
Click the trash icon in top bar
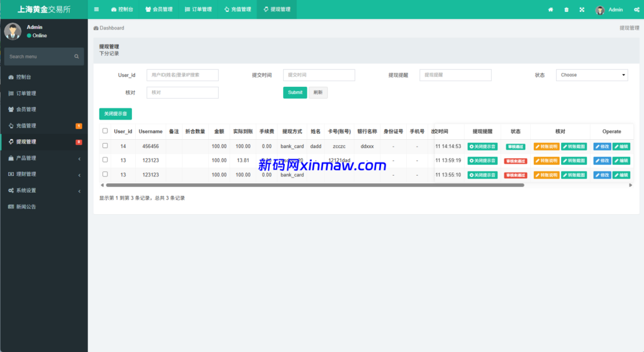pyautogui.click(x=567, y=9)
